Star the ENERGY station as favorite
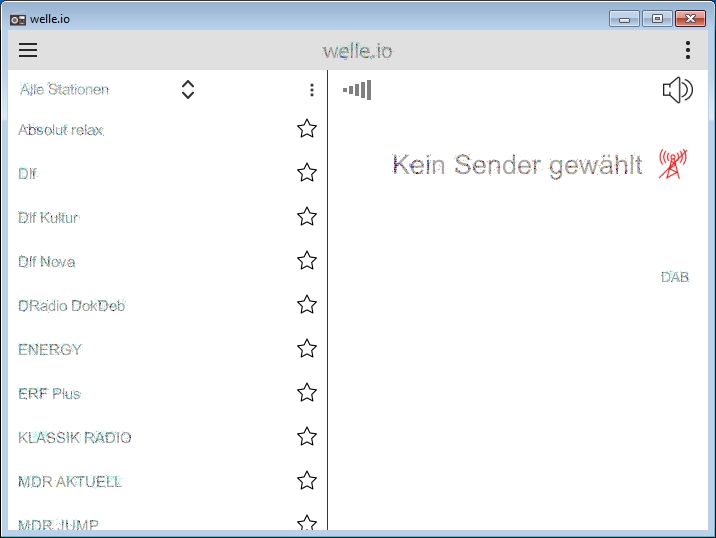Image resolution: width=716 pixels, height=538 pixels. click(x=307, y=349)
